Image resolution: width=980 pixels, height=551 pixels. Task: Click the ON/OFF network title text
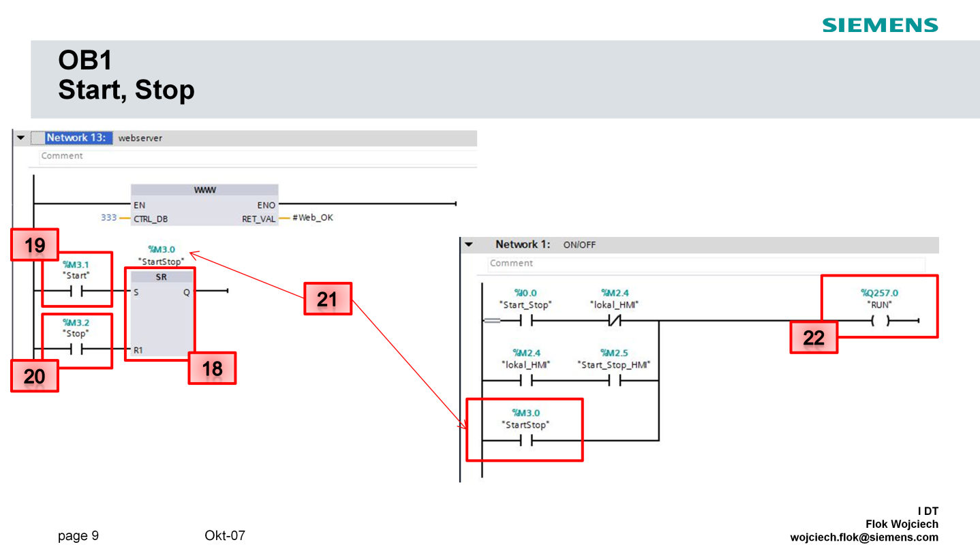coord(579,245)
